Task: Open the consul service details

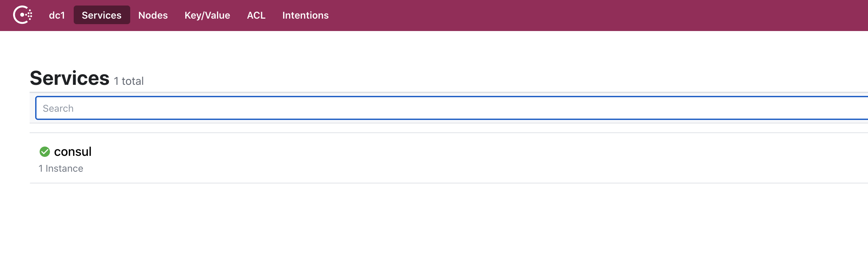Action: 72,151
